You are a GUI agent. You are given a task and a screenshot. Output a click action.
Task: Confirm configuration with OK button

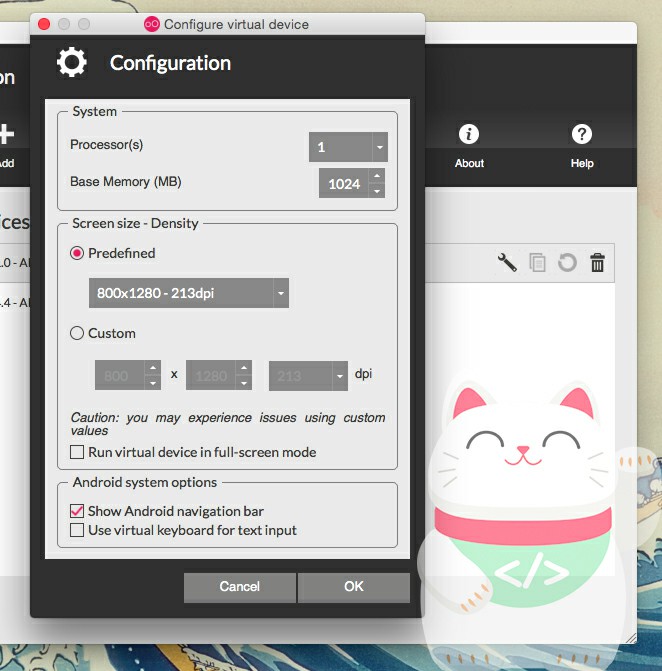[354, 587]
